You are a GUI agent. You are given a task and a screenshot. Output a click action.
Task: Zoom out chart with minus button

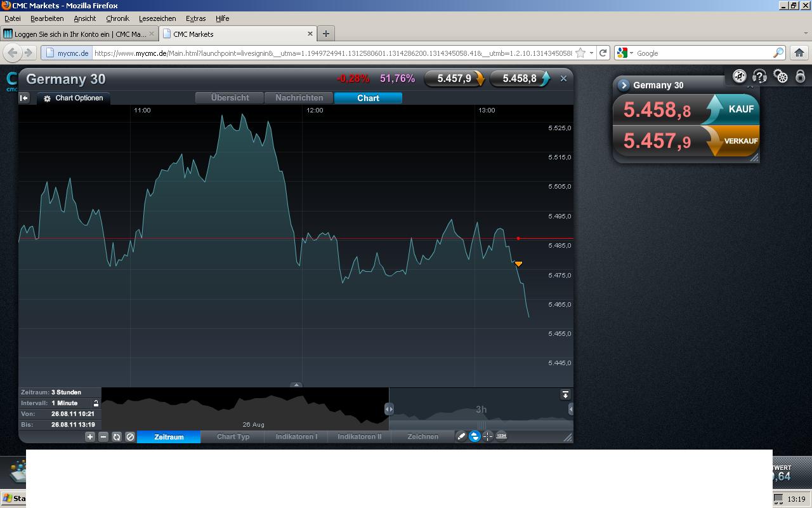pyautogui.click(x=103, y=437)
